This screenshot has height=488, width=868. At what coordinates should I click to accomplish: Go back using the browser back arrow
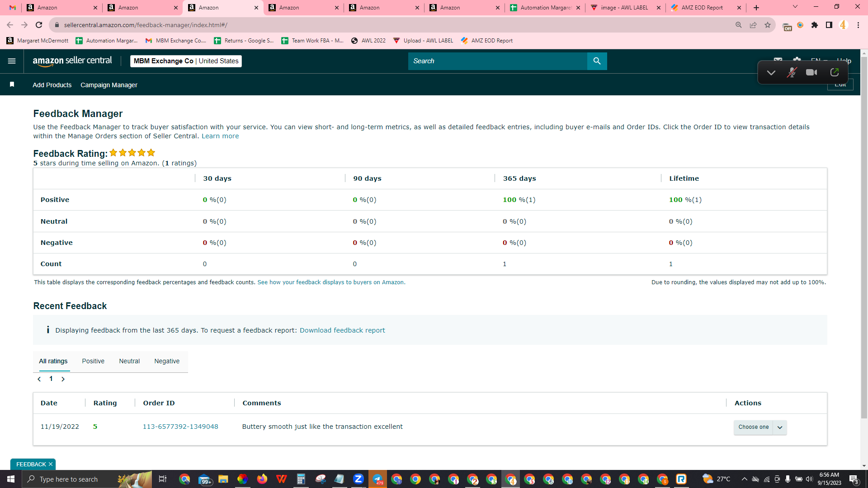[10, 25]
